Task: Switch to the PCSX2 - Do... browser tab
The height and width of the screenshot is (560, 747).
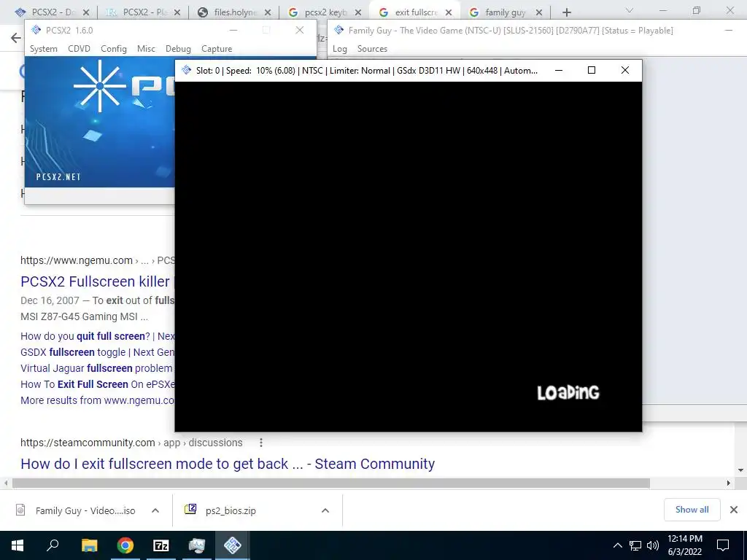Action: [52, 12]
